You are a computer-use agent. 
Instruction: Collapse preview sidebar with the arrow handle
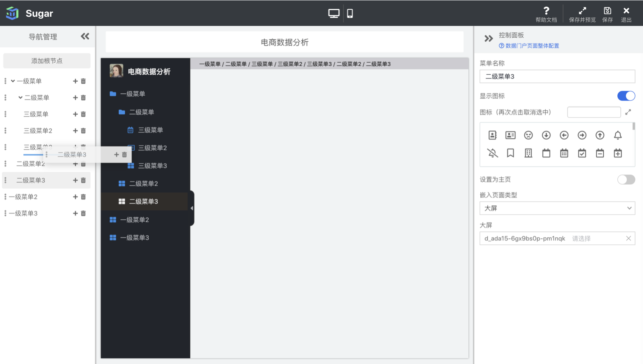pos(192,208)
